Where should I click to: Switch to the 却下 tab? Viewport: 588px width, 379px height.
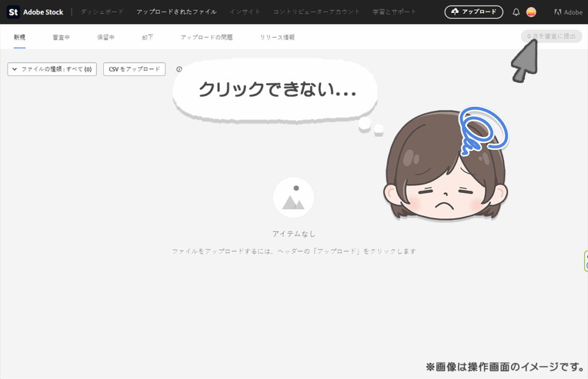(148, 37)
